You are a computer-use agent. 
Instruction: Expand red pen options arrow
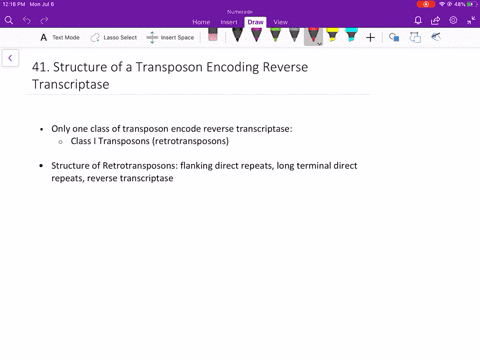click(319, 44)
